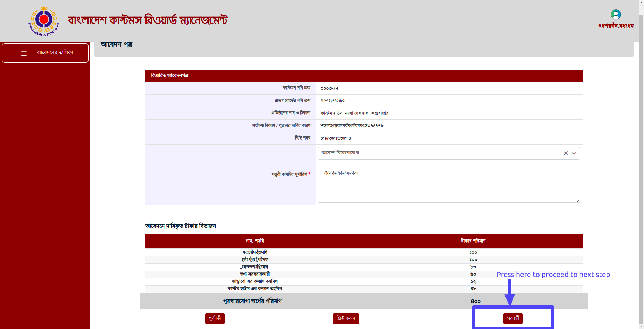Clear the selected option with the X icon
This screenshot has height=329, width=644.
566,153
